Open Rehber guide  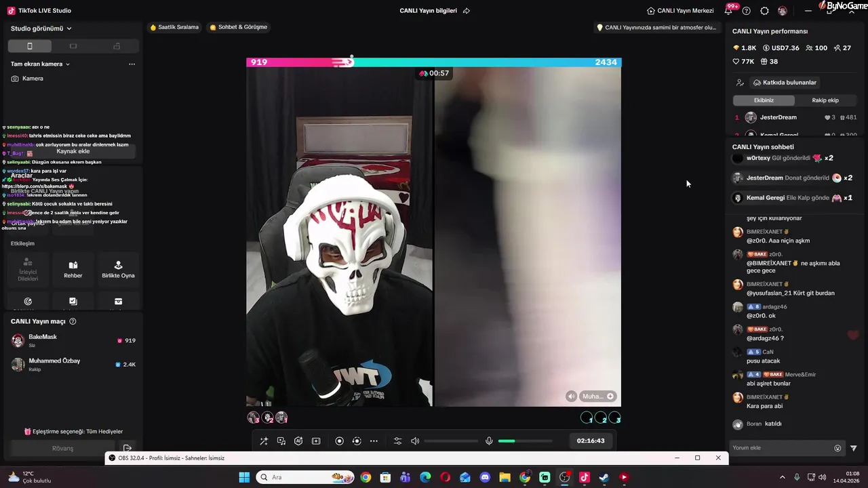click(x=73, y=269)
